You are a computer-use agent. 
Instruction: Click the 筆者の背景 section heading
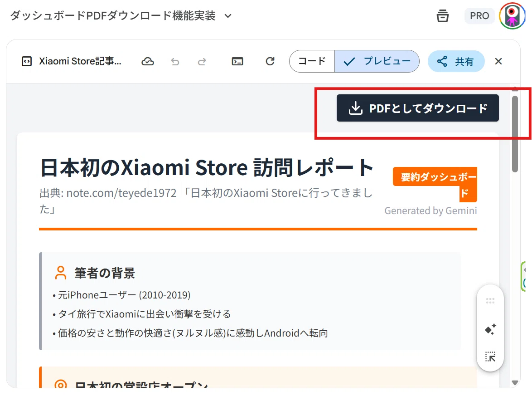pos(105,273)
